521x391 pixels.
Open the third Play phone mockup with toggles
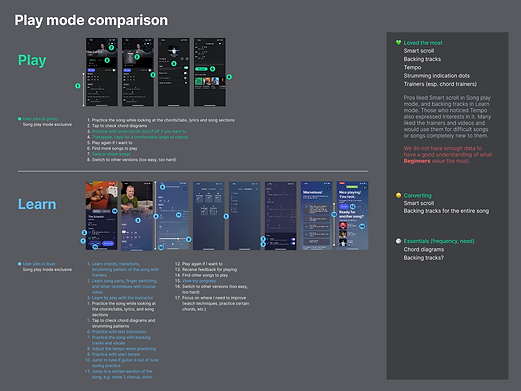click(x=174, y=72)
